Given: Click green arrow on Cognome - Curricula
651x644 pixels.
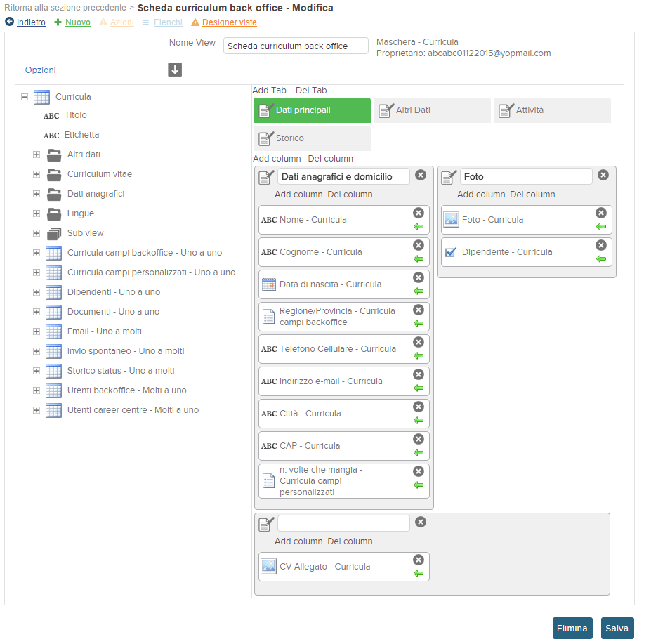Looking at the screenshot, I should pyautogui.click(x=418, y=259).
